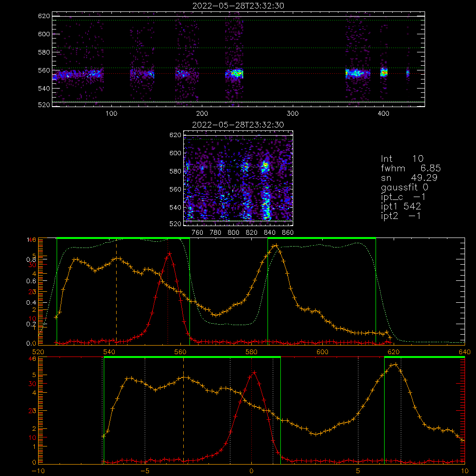
Task: Click x-axis label 100 under the top spectrogram
Action: [x=111, y=114]
